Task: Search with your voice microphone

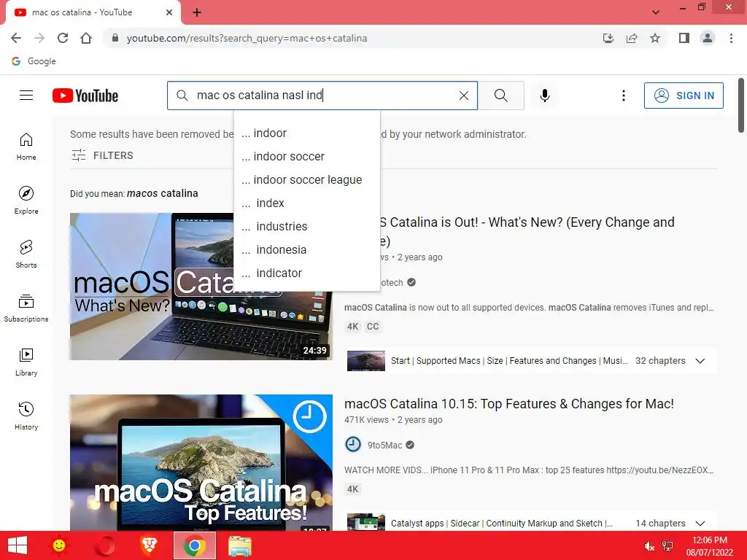Action: coord(544,96)
